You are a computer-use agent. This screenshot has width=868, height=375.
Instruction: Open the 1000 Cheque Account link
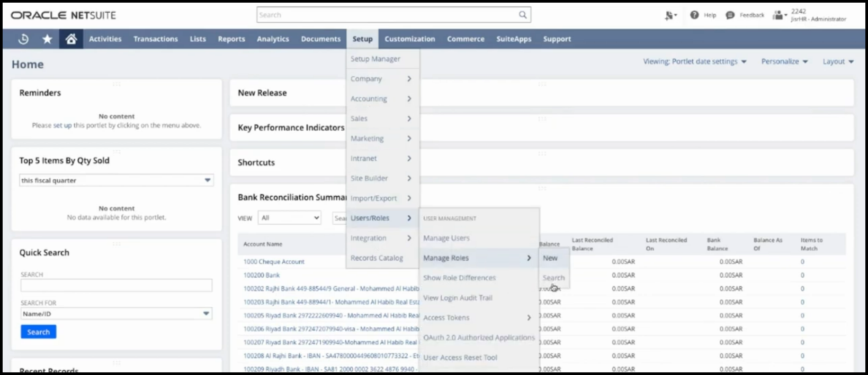[x=274, y=262]
